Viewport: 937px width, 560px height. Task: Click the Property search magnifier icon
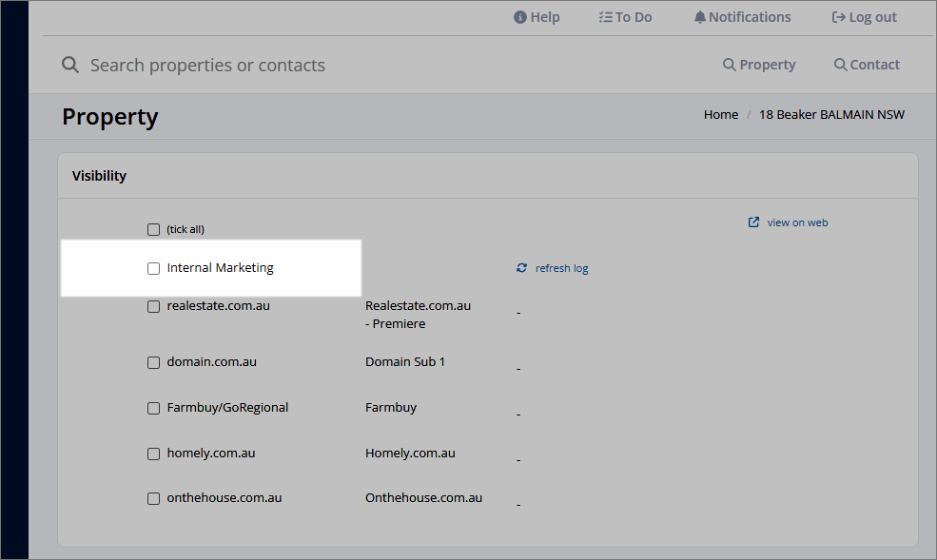[x=729, y=65]
